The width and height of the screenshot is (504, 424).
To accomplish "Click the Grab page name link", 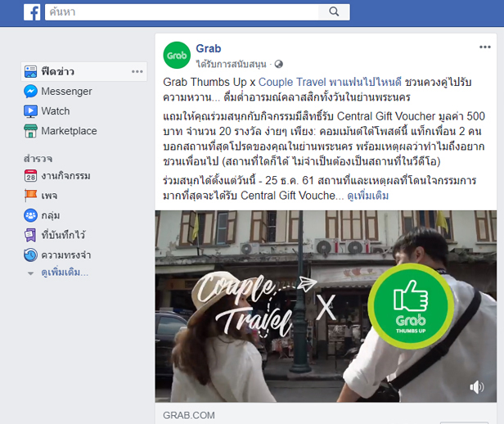I will [x=209, y=48].
